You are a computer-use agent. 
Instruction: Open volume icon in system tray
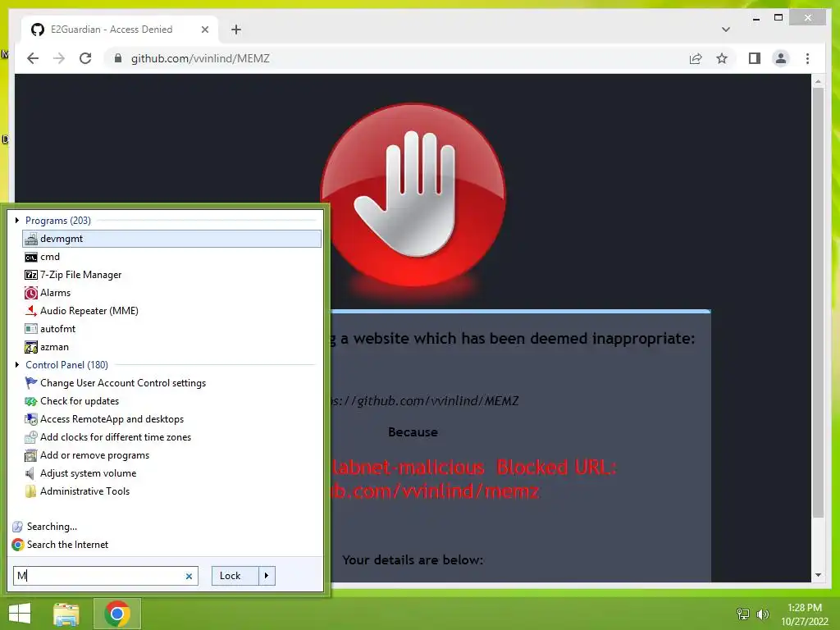tap(763, 614)
